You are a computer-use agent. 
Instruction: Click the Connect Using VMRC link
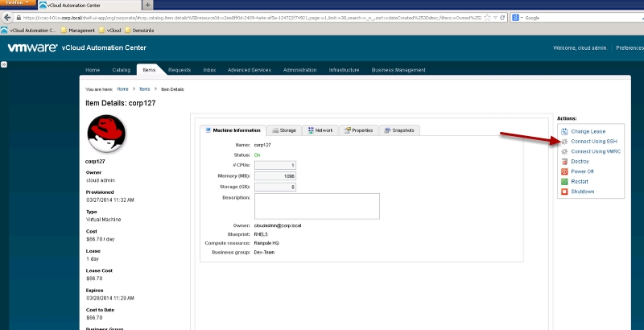[596, 151]
